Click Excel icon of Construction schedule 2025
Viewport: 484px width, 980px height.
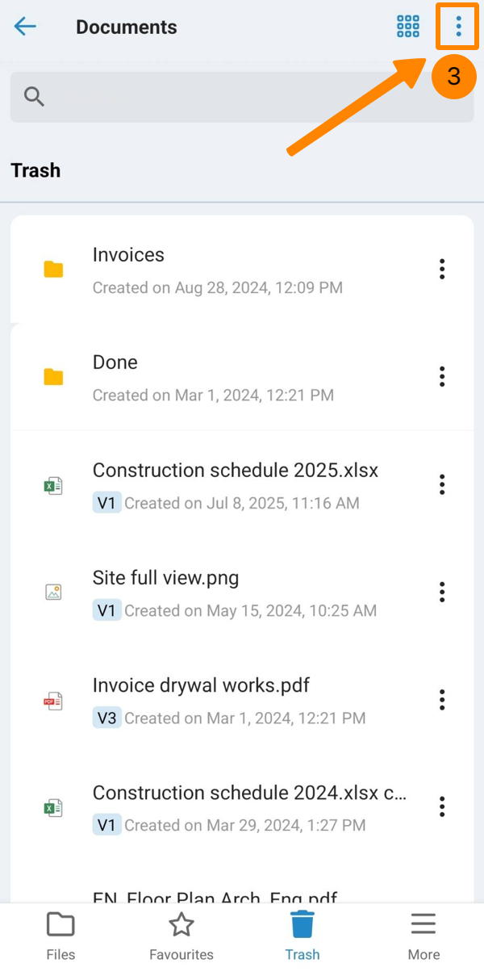(x=53, y=485)
